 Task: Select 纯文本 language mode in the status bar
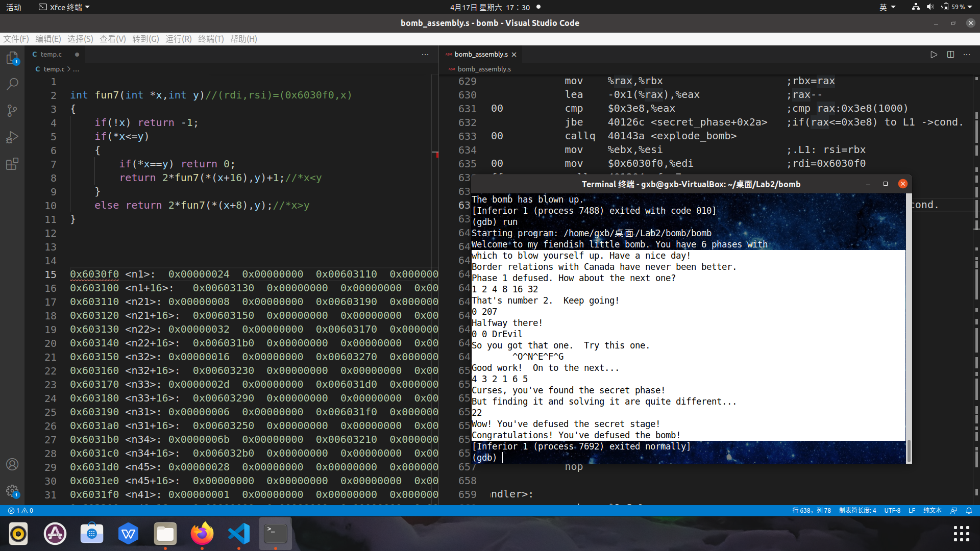coord(933,510)
